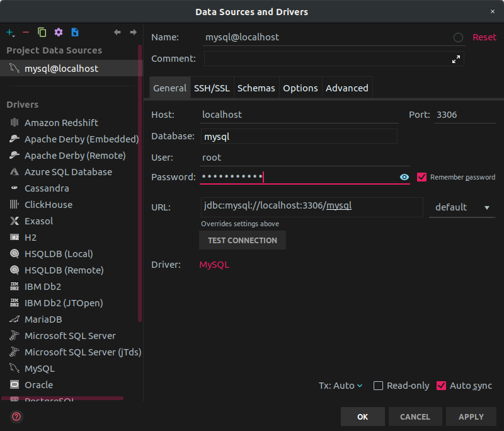The width and height of the screenshot is (504, 431).
Task: Open the Tx: Auto transaction mode dropdown
Action: [341, 386]
